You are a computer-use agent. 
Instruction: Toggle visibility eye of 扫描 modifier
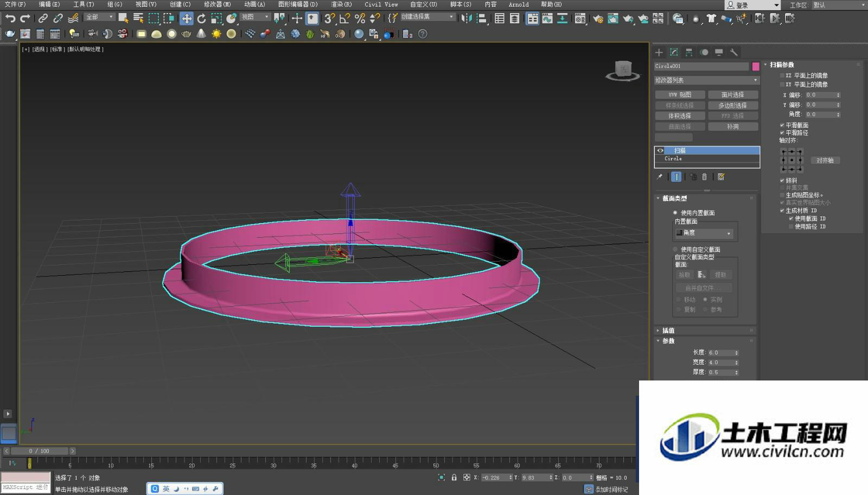[660, 150]
